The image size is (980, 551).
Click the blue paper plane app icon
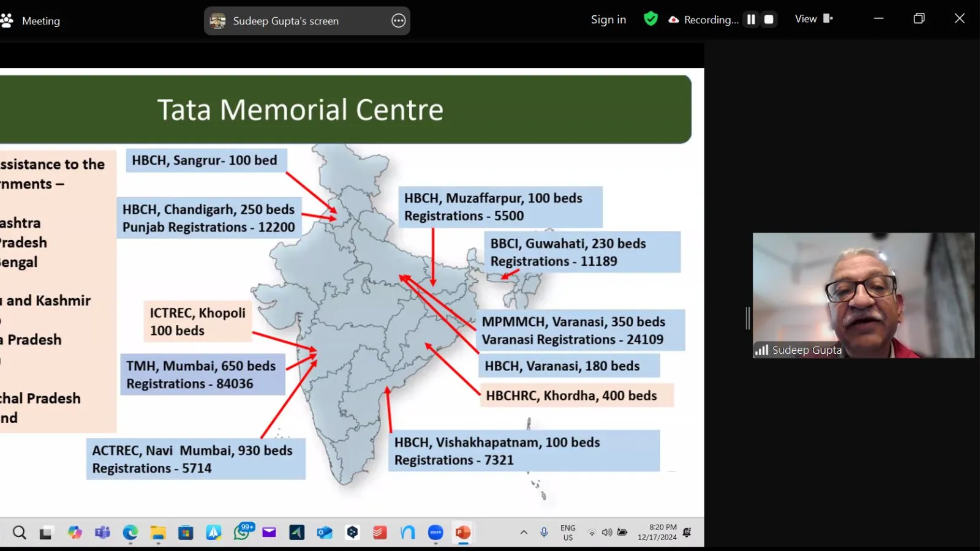(214, 533)
